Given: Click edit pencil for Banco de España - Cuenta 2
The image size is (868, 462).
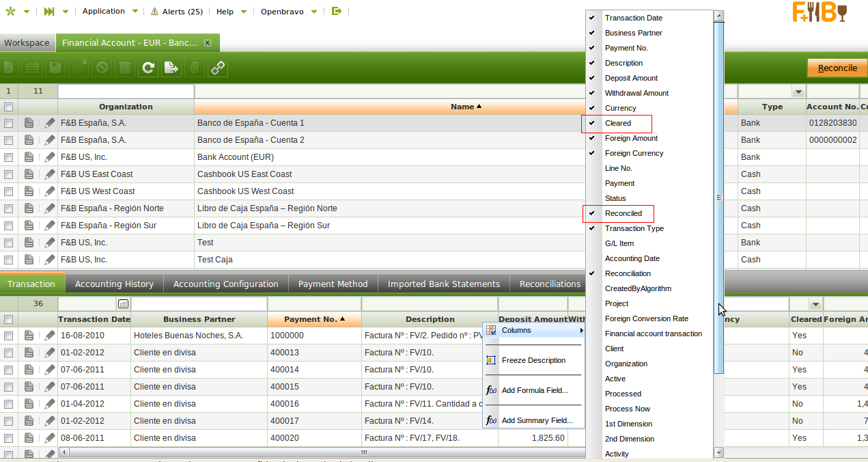Looking at the screenshot, I should tap(49, 140).
